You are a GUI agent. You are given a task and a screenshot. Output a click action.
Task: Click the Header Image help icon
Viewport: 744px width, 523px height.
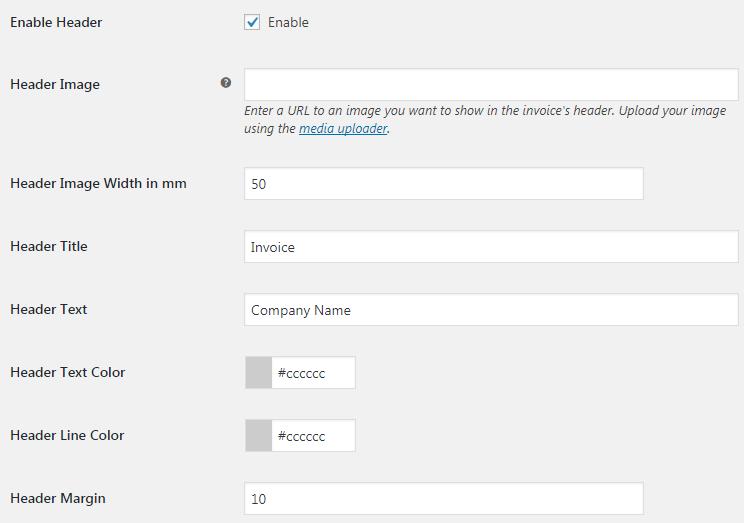coord(226,83)
